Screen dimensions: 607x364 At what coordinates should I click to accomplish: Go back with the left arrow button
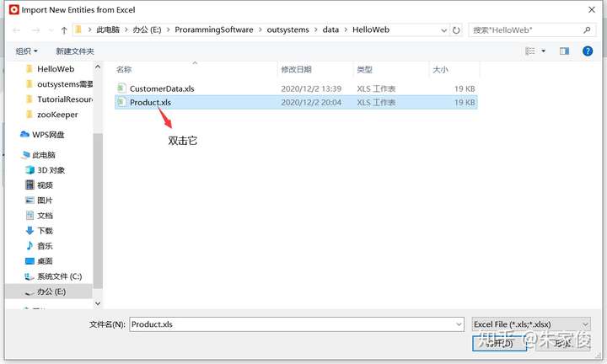[x=17, y=30]
